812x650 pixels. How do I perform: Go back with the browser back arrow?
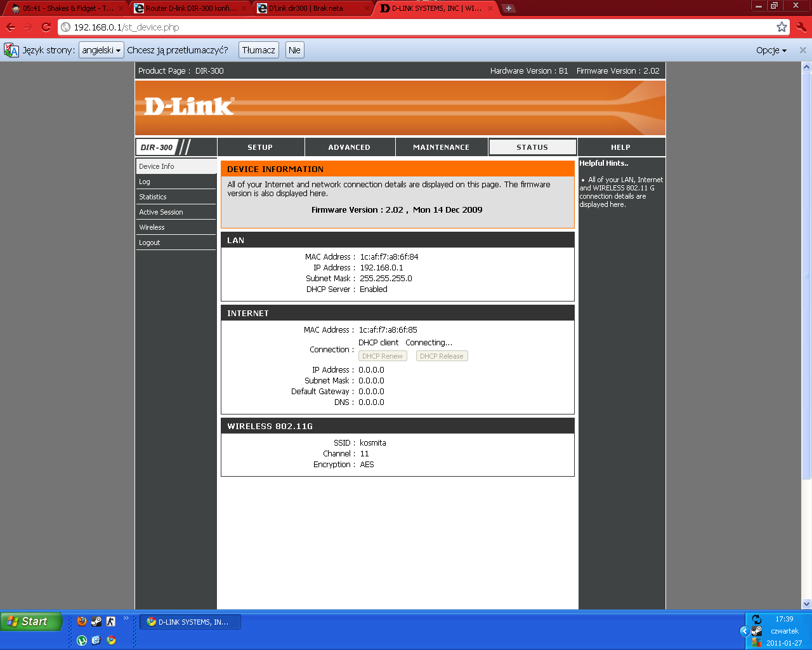click(x=10, y=27)
